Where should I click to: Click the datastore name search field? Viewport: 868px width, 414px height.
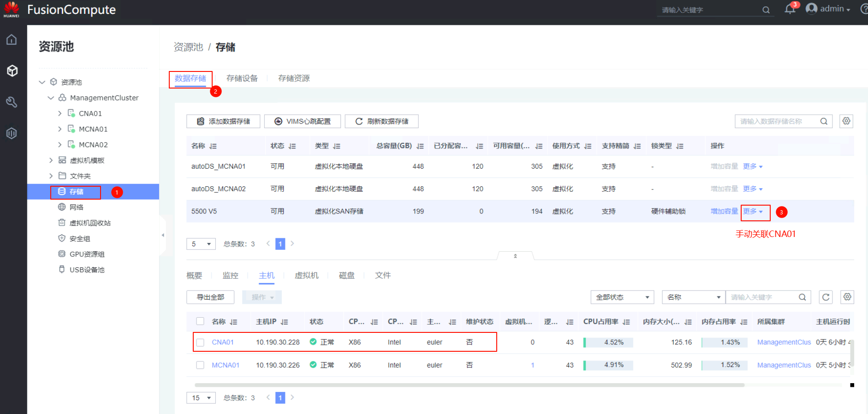(777, 121)
